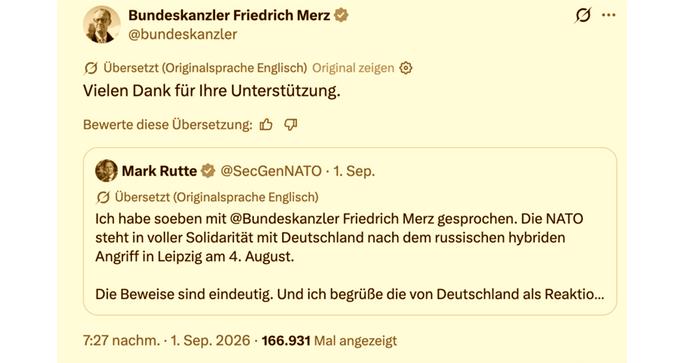The image size is (684, 363).
Task: Click the 166.931 Mal angezeigt view count
Action: coord(329,340)
